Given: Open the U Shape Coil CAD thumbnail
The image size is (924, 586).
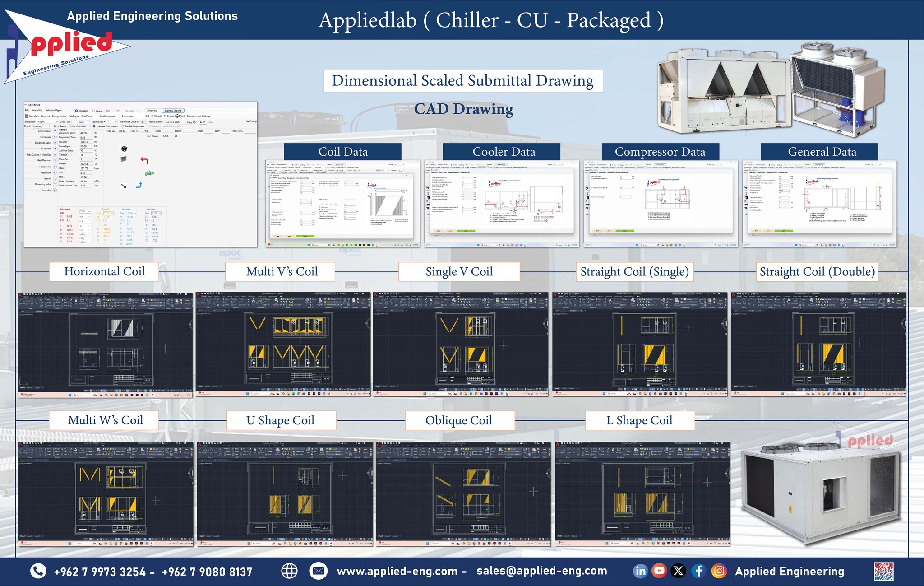Looking at the screenshot, I should (x=285, y=494).
